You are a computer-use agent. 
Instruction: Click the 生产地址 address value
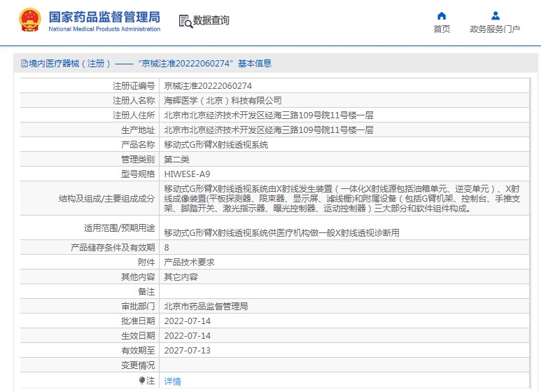tap(269, 129)
